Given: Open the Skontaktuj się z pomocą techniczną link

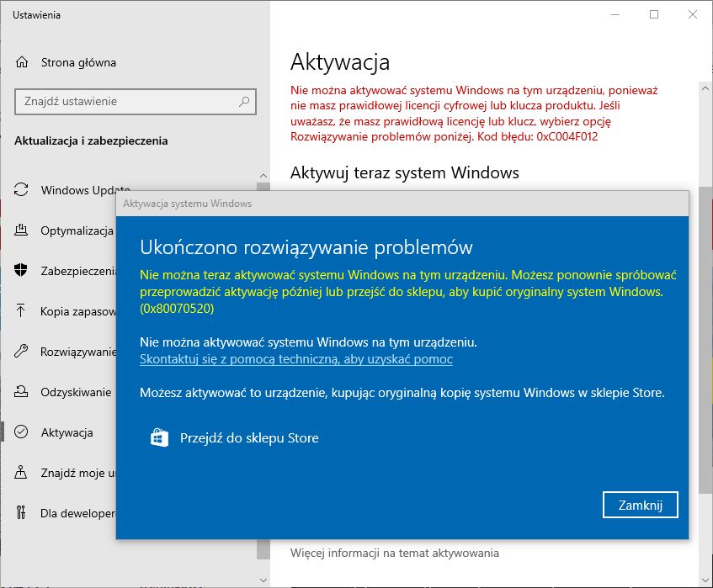Looking at the screenshot, I should [x=296, y=359].
